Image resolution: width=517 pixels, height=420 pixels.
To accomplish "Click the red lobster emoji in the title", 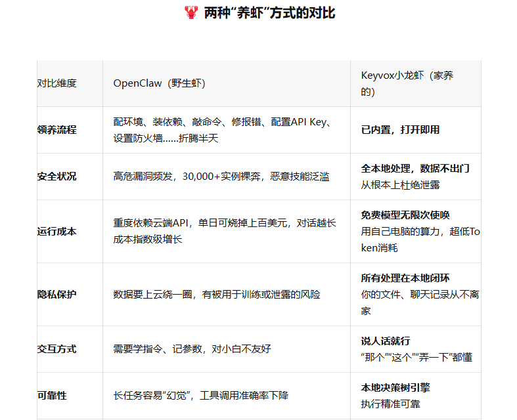I will tap(191, 12).
